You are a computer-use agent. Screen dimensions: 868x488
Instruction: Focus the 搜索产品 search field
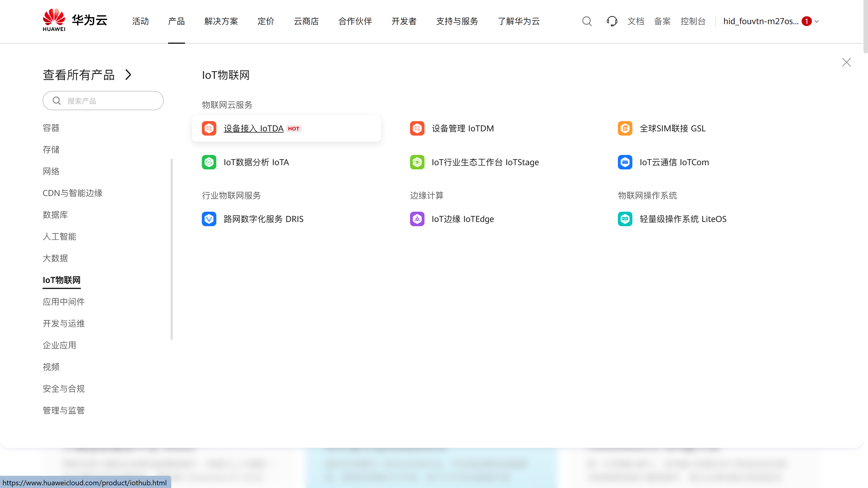tap(103, 101)
